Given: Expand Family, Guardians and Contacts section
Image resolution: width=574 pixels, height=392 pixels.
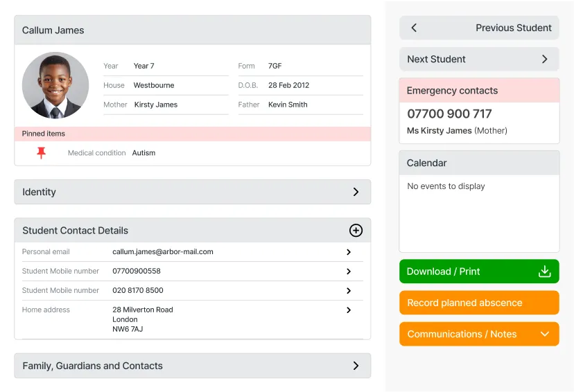Looking at the screenshot, I should click(x=192, y=366).
